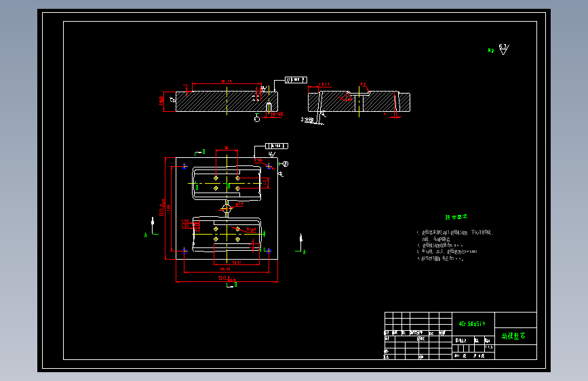Click the fourth technical requirement line
Image resolution: width=588 pixels, height=381 pixels.
tap(441, 258)
